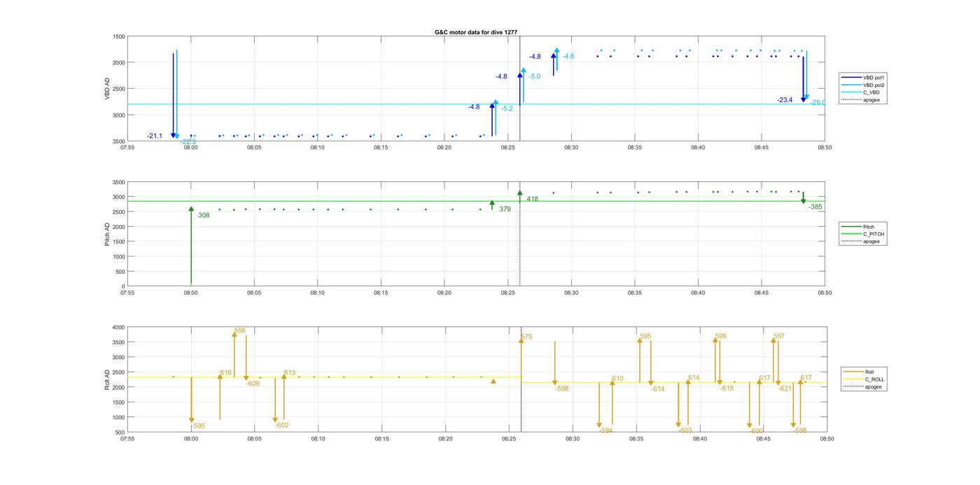Screen dimensions: 980x485
Task: Click the '610' roll data label
Action: click(x=617, y=379)
